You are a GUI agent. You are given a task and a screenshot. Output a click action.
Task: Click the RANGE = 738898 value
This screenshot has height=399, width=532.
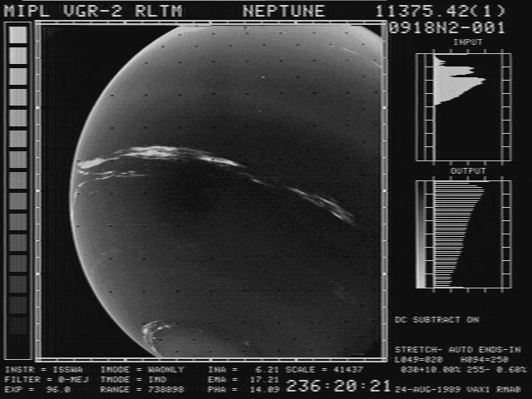[x=133, y=389]
